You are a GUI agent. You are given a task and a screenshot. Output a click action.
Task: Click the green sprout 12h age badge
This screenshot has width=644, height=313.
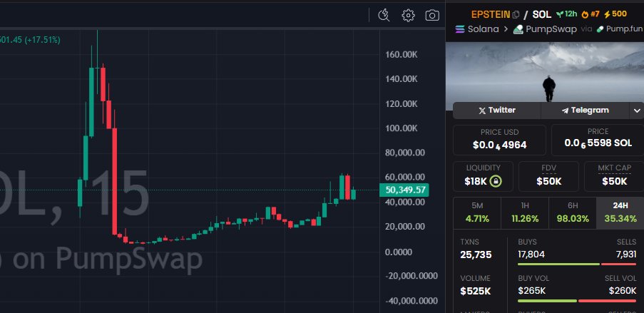pyautogui.click(x=566, y=14)
